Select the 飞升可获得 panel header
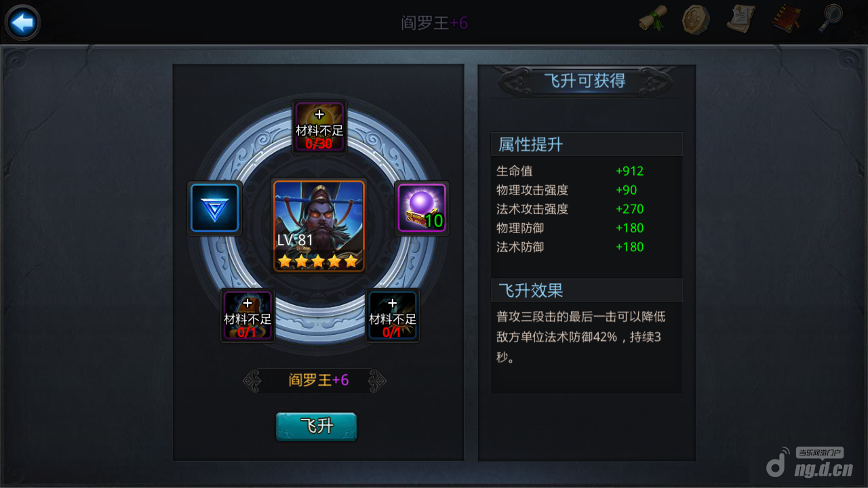Screen dimensions: 868x488 585,81
